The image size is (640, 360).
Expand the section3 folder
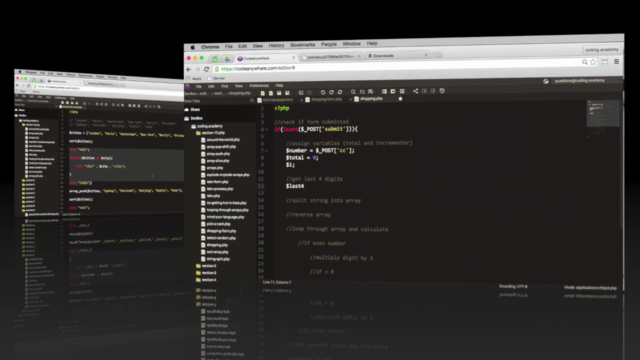(206, 273)
